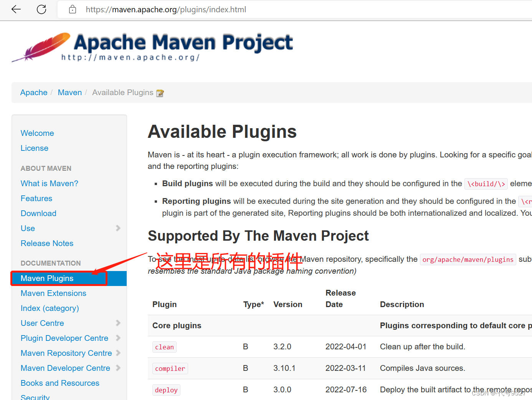Image resolution: width=532 pixels, height=400 pixels.
Task: Click the DOCUMENTATION section label
Action: click(51, 263)
